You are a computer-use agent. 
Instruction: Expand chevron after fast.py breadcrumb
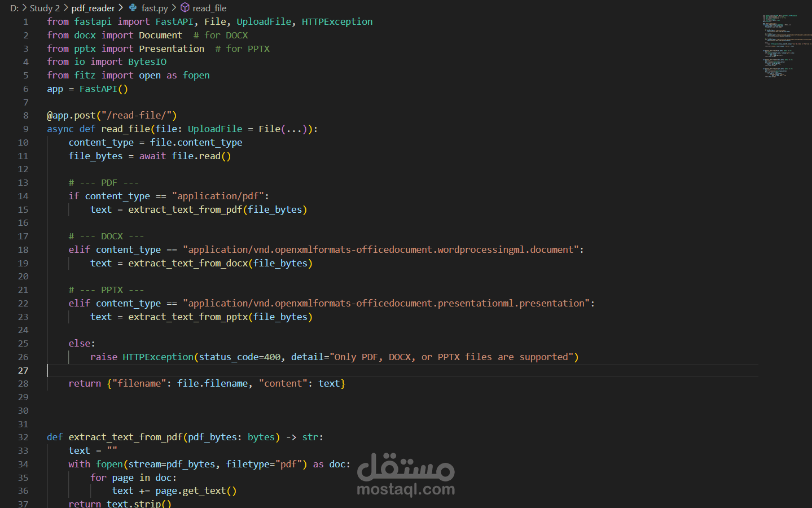click(174, 8)
